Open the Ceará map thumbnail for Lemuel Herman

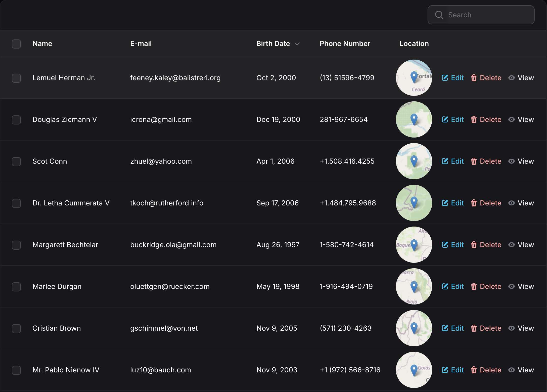click(x=414, y=78)
